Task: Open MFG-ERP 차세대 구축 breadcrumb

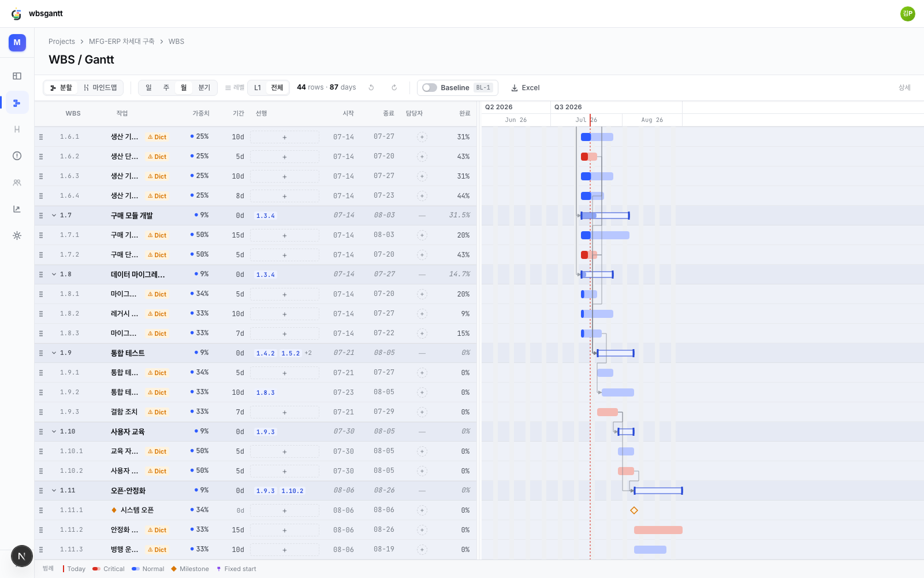Action: pos(122,42)
